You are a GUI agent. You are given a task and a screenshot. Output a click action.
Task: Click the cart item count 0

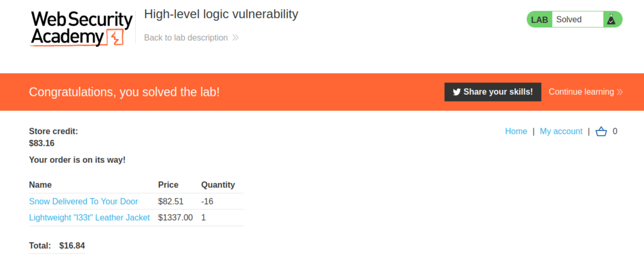pos(615,131)
